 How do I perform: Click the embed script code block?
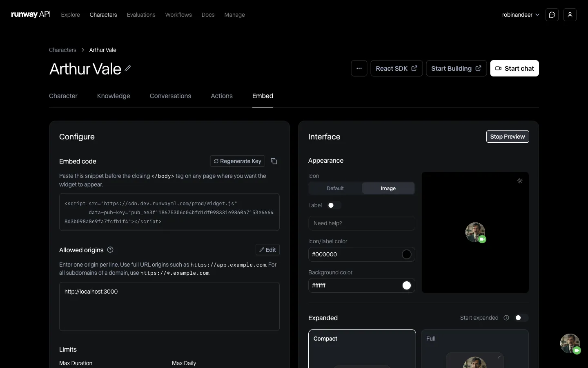(x=169, y=212)
